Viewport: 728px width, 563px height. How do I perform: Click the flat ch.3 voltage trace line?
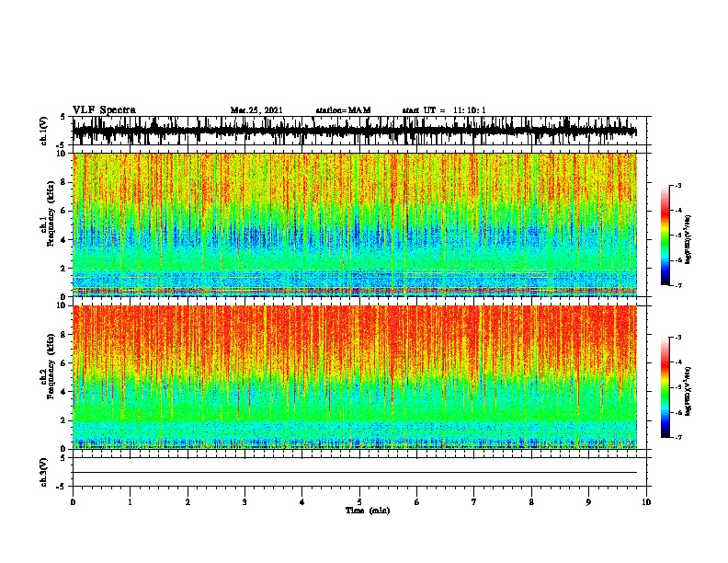[x=355, y=473]
